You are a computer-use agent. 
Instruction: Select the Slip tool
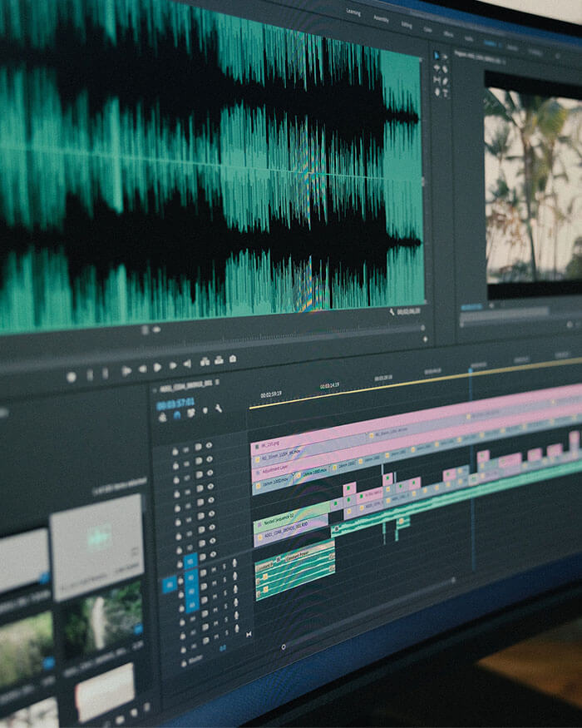click(x=436, y=81)
